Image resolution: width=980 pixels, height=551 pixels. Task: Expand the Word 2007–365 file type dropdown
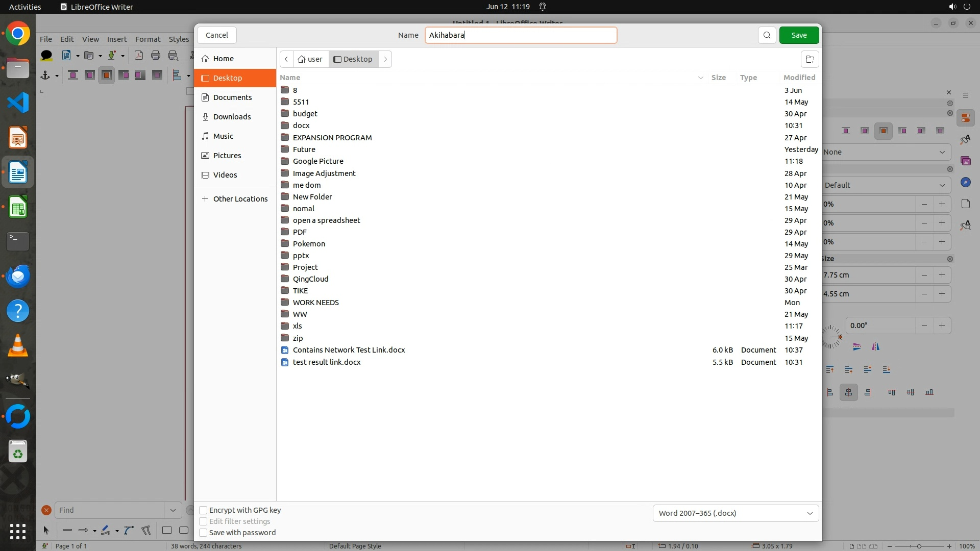(x=735, y=513)
